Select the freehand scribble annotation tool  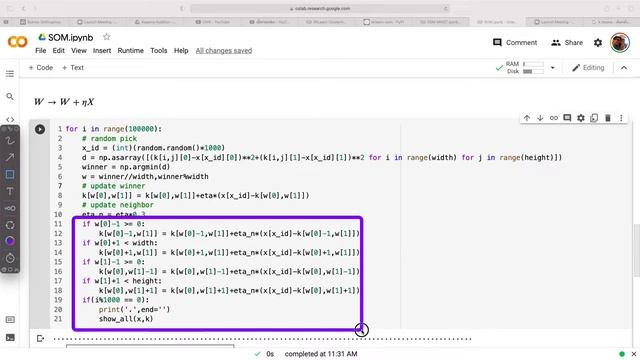(10, 141)
